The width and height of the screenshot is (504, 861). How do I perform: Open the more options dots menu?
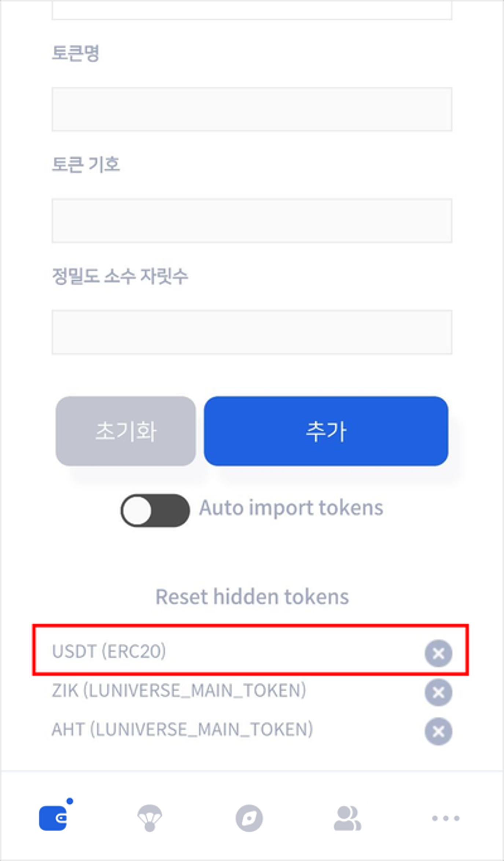tap(446, 818)
